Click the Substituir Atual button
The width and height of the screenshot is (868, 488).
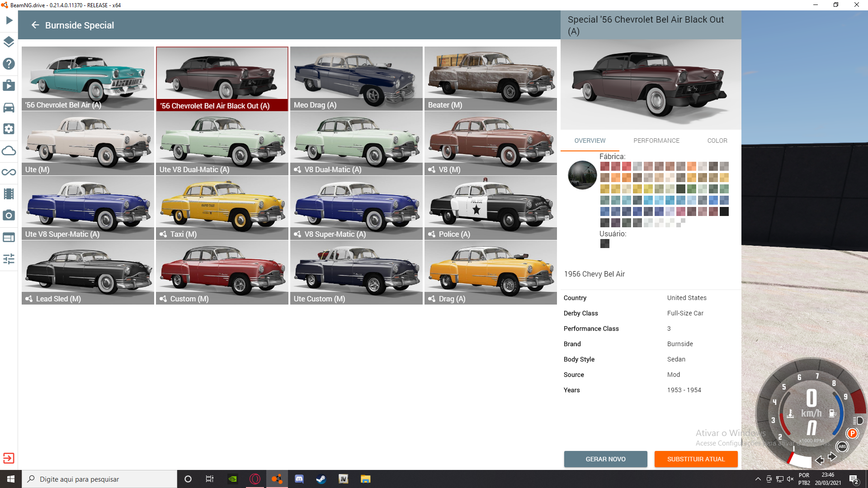696,459
